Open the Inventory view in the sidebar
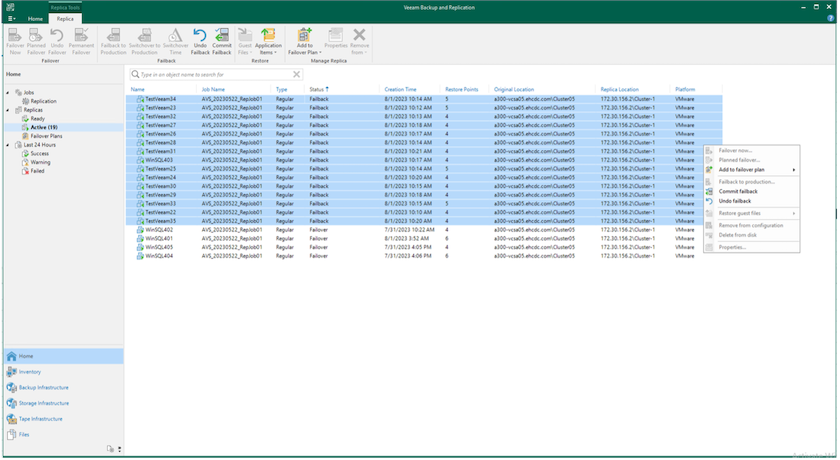 coord(30,371)
